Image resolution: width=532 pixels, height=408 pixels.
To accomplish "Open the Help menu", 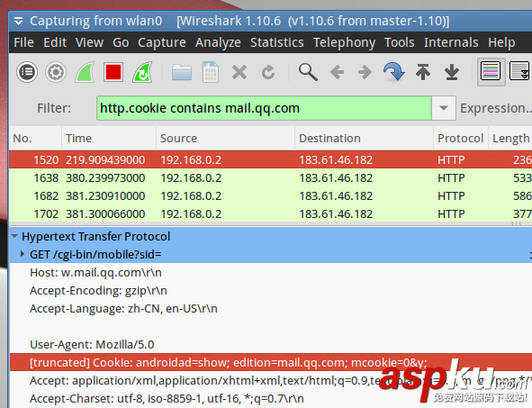I will [501, 42].
